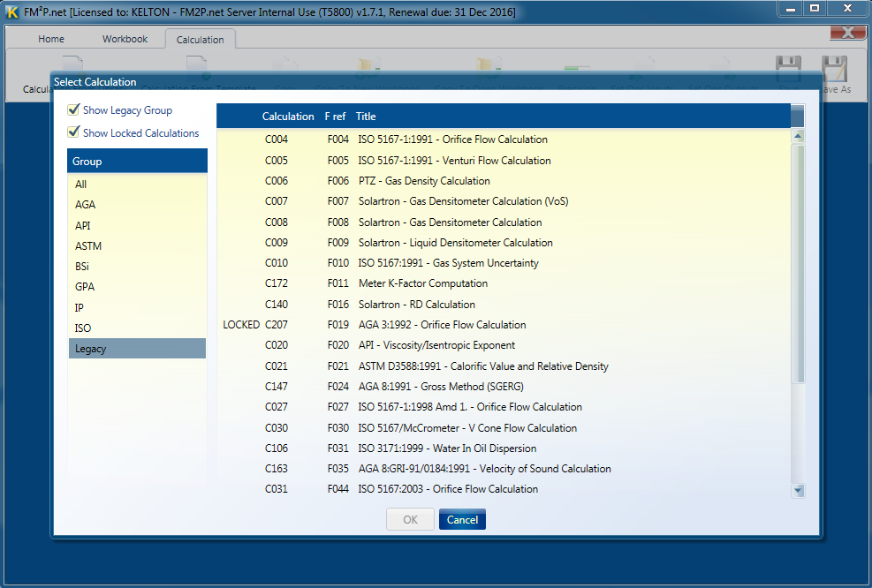Click the Save floppy disk icon in ribbon
This screenshot has width=872, height=588.
[x=789, y=68]
